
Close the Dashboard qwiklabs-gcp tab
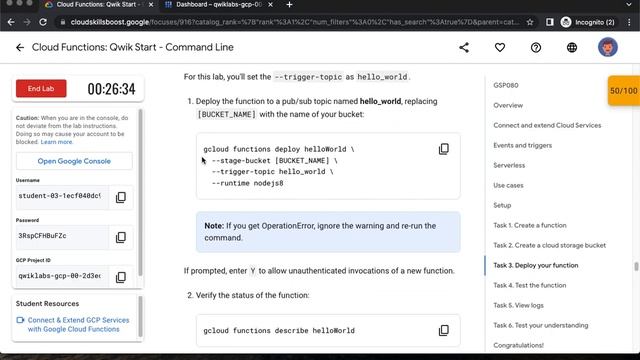[270, 4]
